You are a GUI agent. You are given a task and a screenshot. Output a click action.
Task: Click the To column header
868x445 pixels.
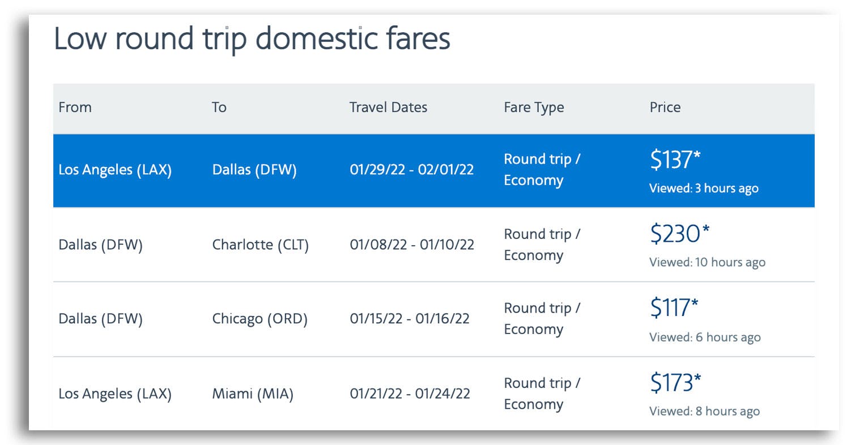[x=219, y=108]
